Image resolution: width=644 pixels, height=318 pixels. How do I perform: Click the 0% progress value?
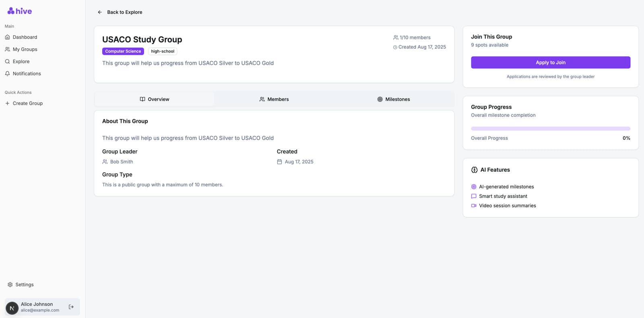tap(626, 138)
